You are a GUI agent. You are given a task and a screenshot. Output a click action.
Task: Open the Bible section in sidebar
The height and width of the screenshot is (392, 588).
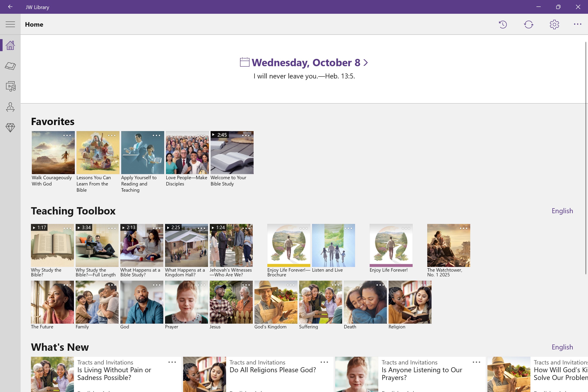click(x=10, y=66)
